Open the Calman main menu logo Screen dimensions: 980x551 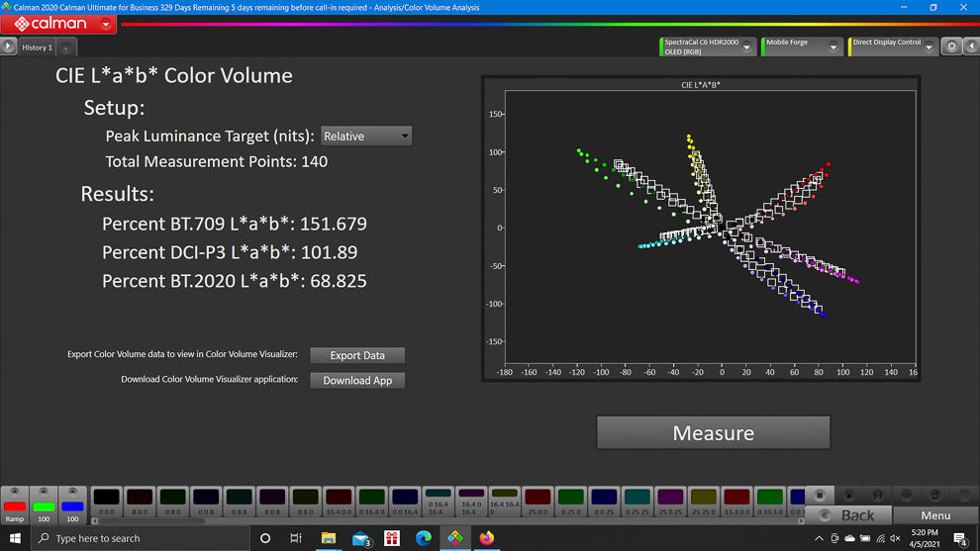coord(50,24)
